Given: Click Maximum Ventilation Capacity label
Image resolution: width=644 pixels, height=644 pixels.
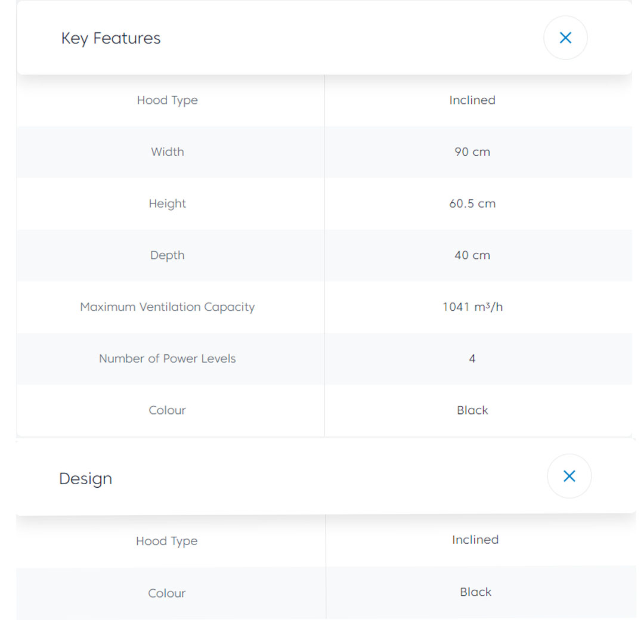Looking at the screenshot, I should click(167, 307).
